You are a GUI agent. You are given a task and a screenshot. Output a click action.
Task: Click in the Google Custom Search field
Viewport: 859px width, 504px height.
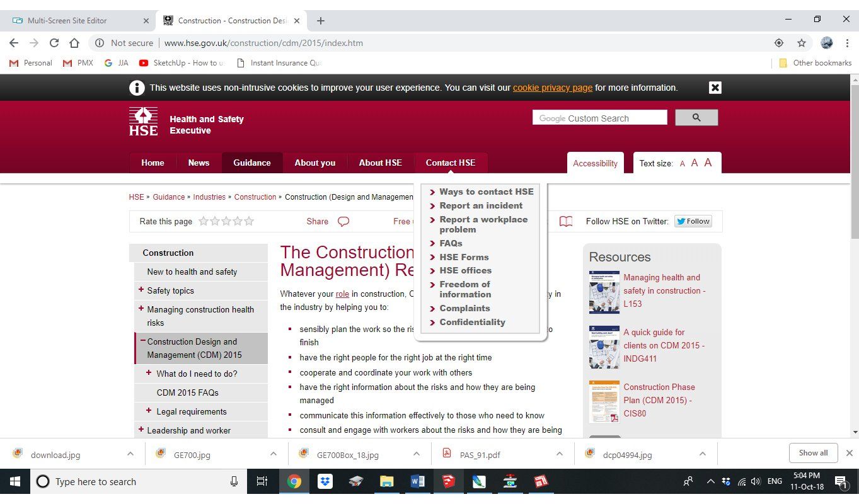click(x=599, y=118)
